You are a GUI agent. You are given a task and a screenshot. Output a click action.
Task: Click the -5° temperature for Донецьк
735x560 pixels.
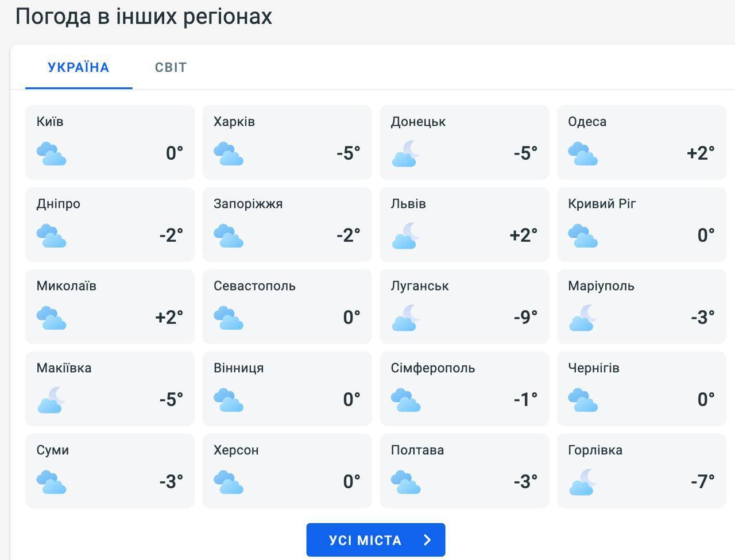pyautogui.click(x=526, y=153)
